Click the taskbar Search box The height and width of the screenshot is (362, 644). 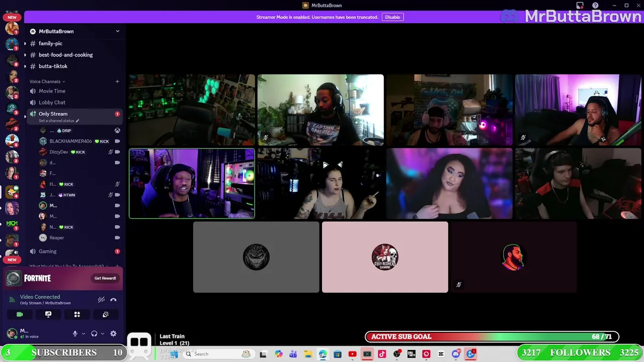click(x=218, y=354)
